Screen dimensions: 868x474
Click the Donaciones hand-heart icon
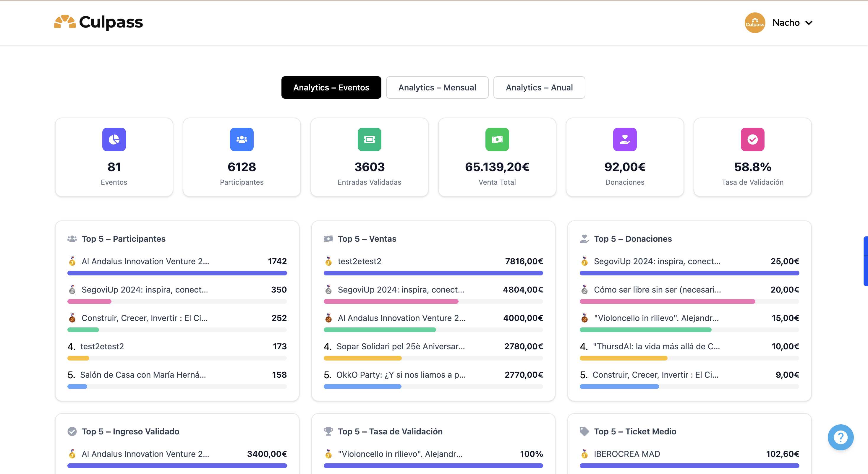click(625, 139)
